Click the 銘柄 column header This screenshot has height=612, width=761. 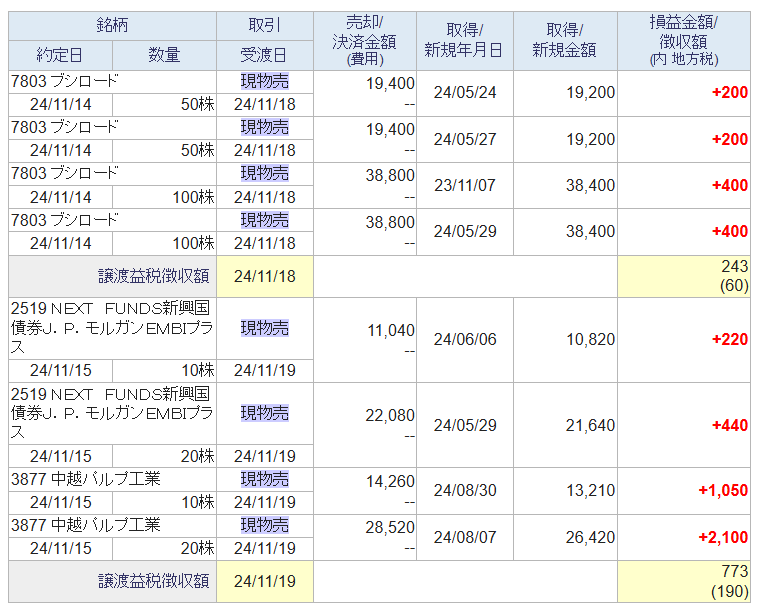(x=112, y=25)
